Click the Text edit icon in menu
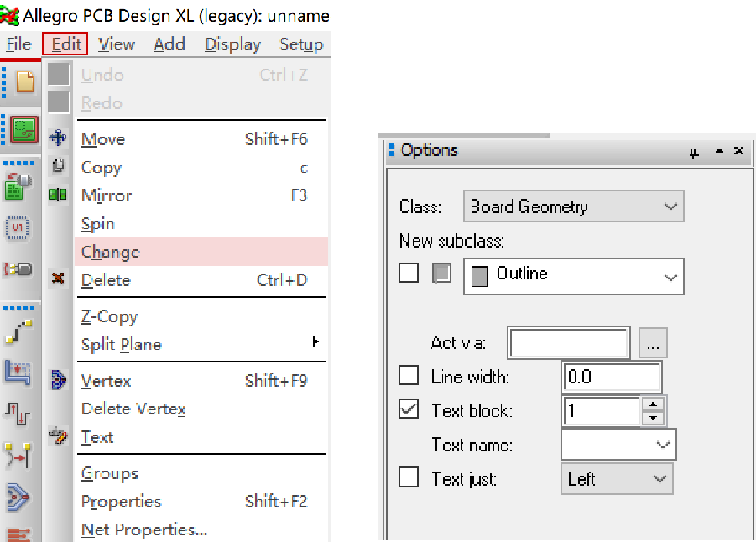Screen dimensions: 756x542 58,436
